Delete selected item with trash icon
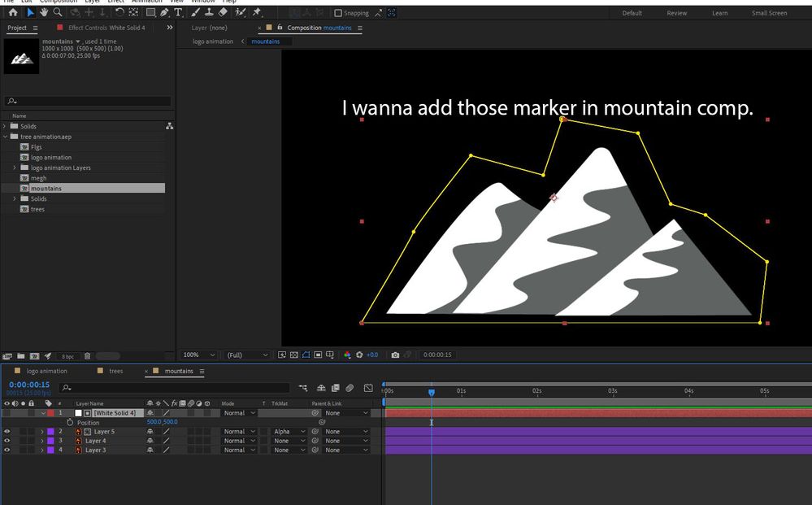Image resolution: width=812 pixels, height=505 pixels. pyautogui.click(x=88, y=356)
